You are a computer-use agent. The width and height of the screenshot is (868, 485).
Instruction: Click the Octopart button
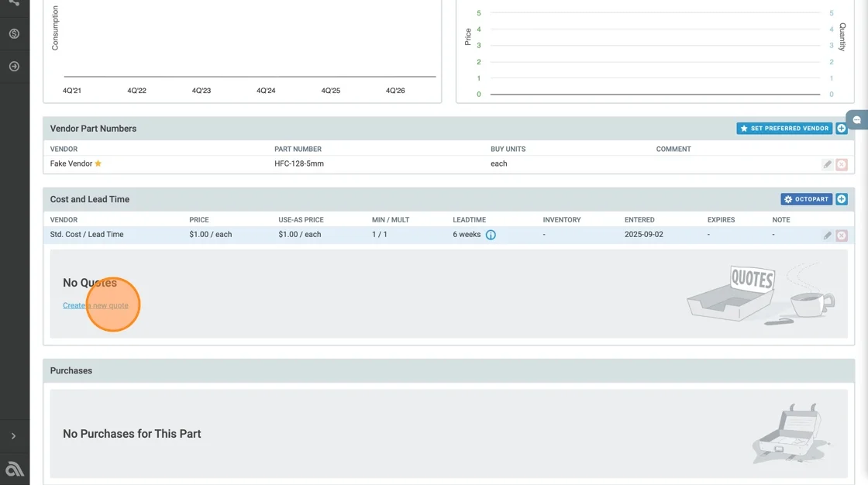(806, 199)
